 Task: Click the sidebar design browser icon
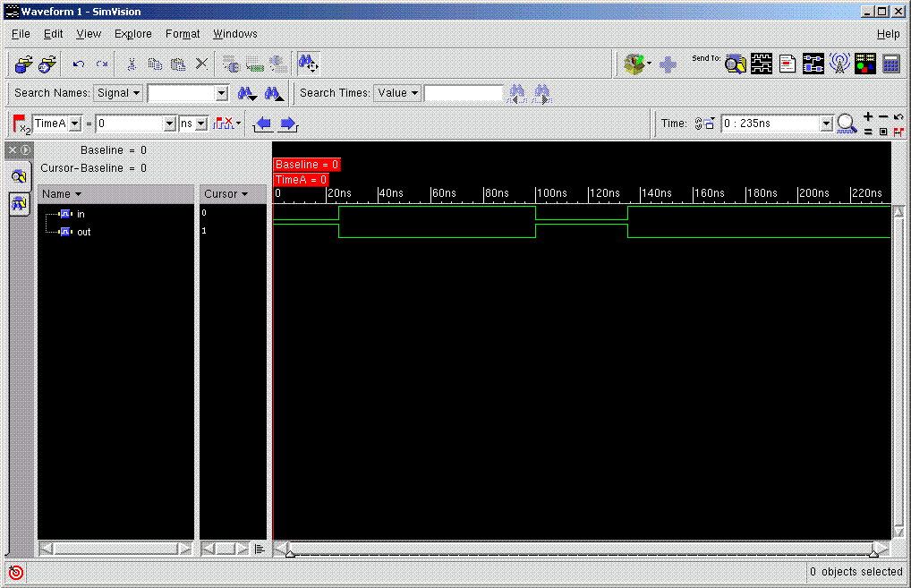19,176
